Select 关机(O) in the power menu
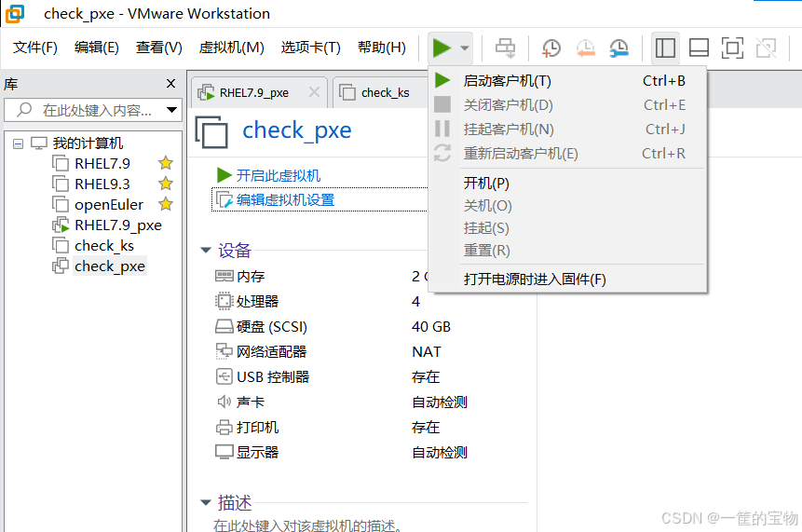The width and height of the screenshot is (802, 532). click(568, 206)
